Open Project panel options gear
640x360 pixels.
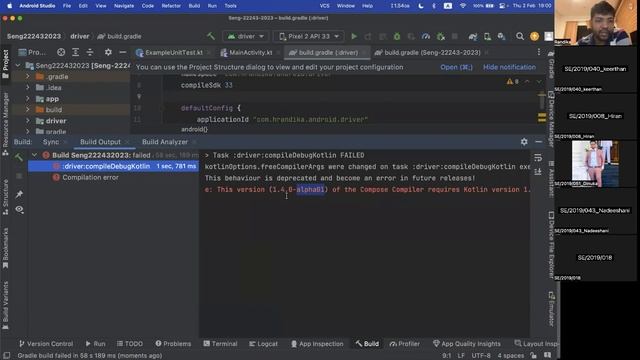[108, 52]
